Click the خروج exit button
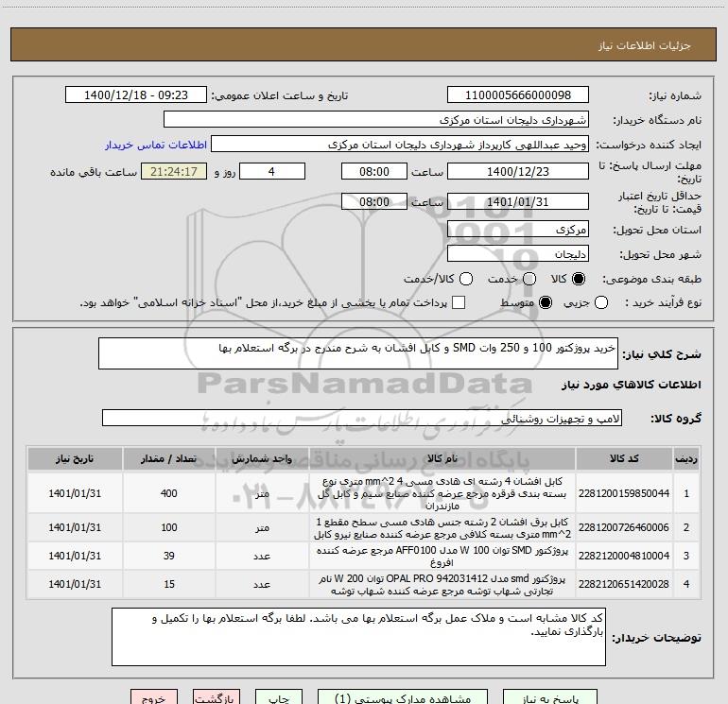728x704 pixels. pyautogui.click(x=154, y=697)
